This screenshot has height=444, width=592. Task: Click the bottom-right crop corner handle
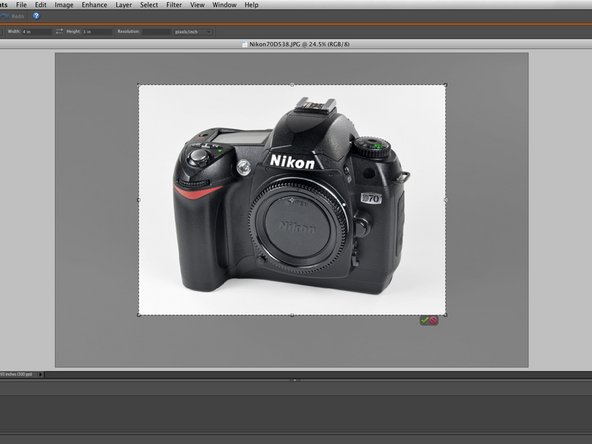446,314
